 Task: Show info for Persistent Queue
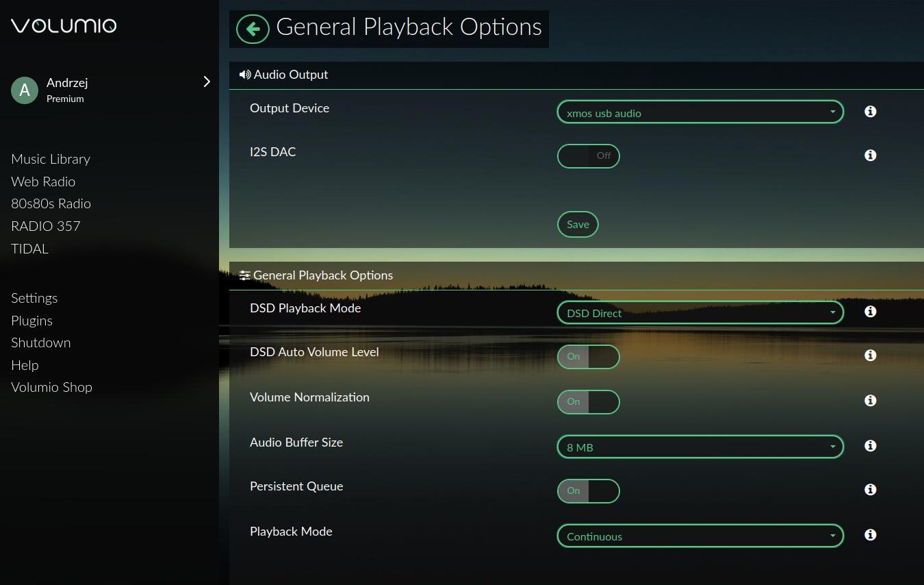click(871, 490)
